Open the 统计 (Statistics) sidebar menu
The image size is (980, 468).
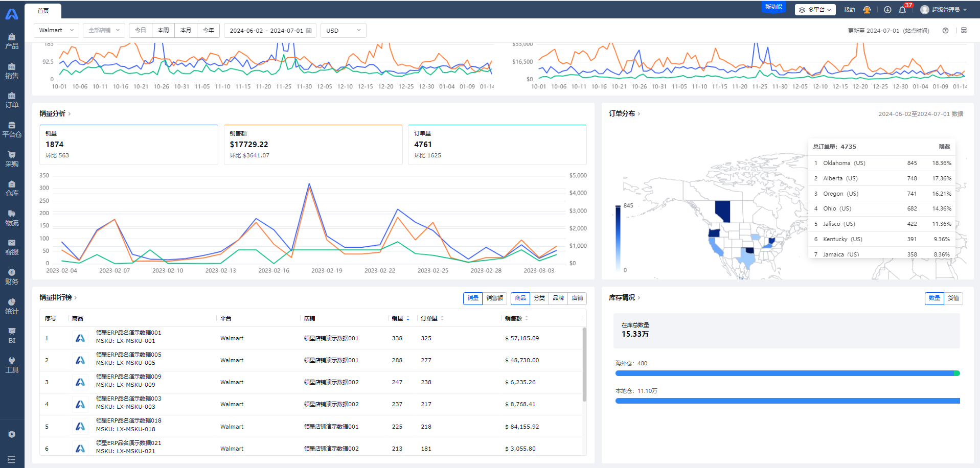(x=12, y=306)
